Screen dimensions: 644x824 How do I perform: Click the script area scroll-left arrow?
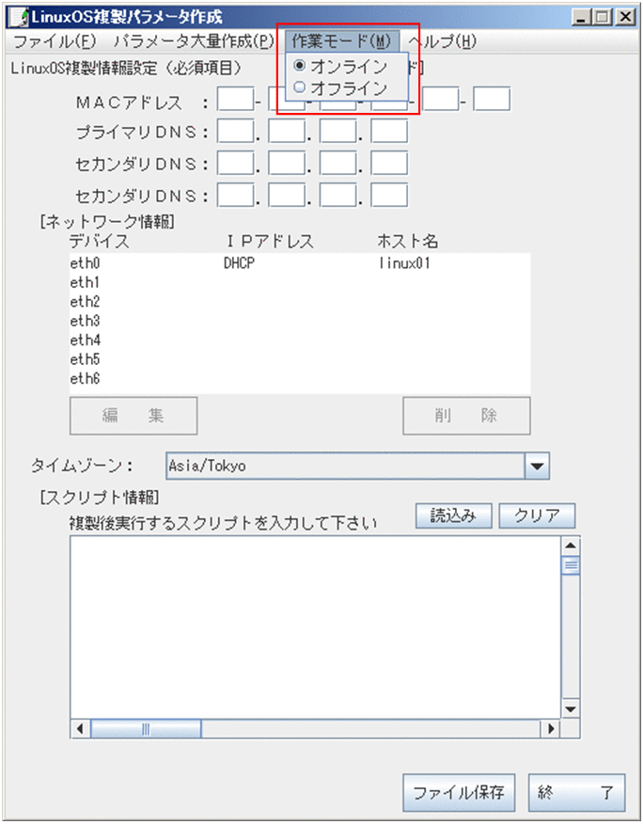click(x=80, y=729)
